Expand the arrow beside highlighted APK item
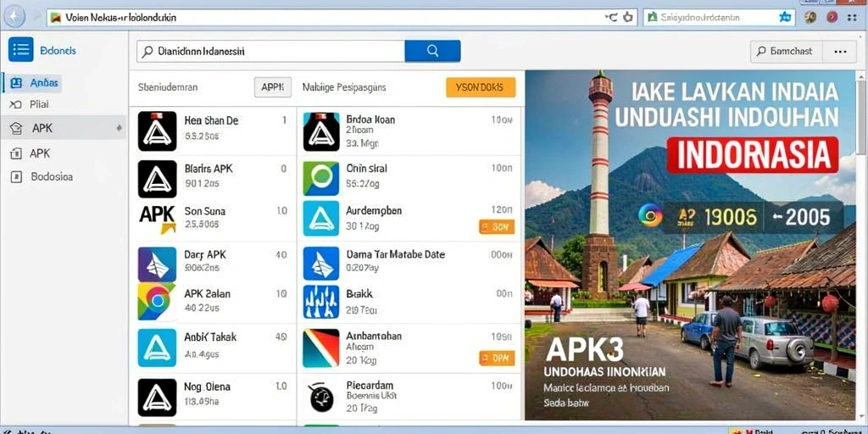868x434 pixels. [119, 128]
